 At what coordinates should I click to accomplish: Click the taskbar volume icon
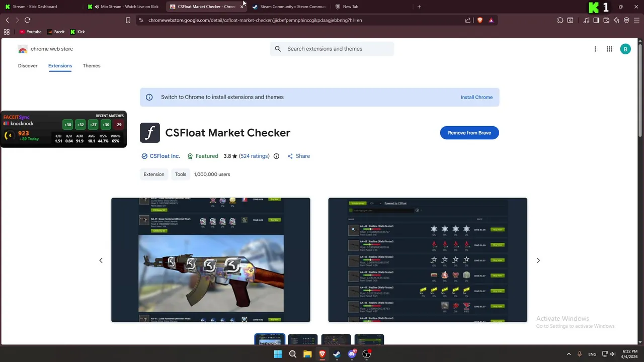[612, 354]
